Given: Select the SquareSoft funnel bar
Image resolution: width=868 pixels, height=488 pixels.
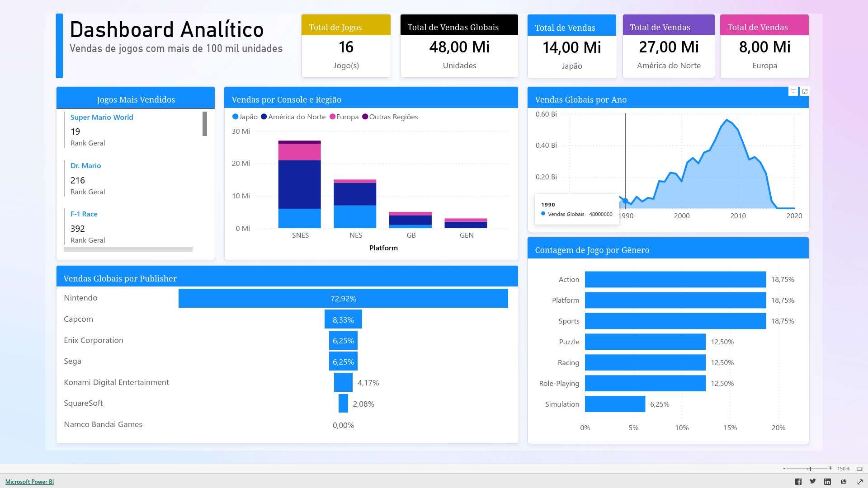Looking at the screenshot, I should click(343, 404).
